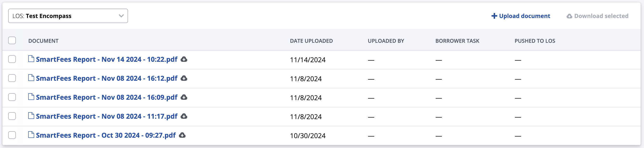Screen dimensions: 644x148
Task: Click cloud download icon for Nov 08 16:12 report
Action: point(184,78)
